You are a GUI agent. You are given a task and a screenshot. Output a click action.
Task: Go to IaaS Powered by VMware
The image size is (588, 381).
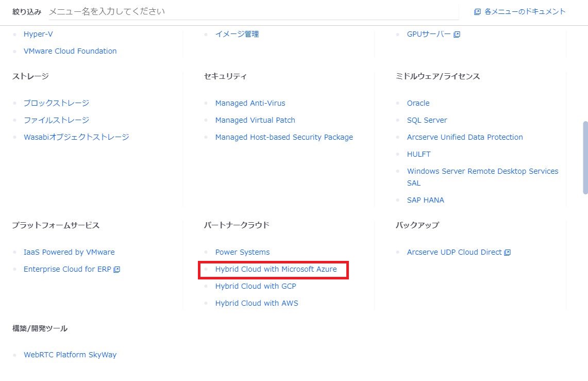[69, 252]
